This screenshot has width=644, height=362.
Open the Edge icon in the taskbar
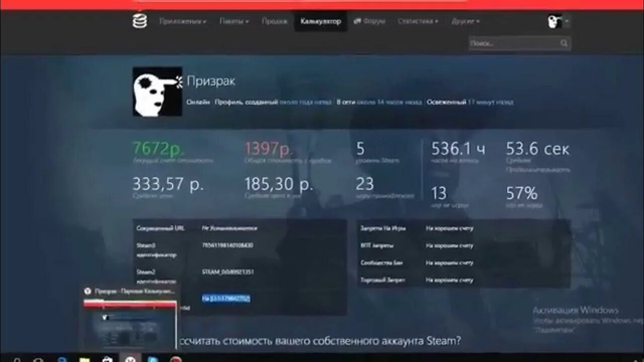62,359
